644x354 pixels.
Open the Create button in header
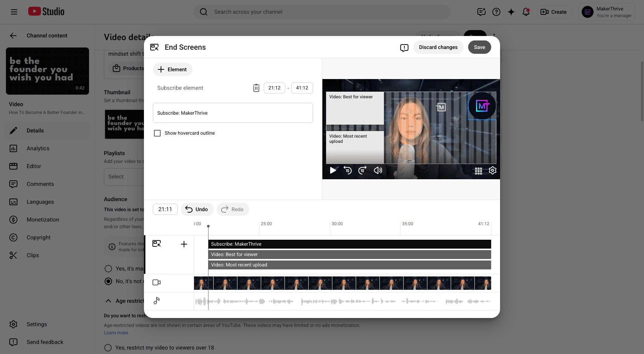[x=553, y=12]
